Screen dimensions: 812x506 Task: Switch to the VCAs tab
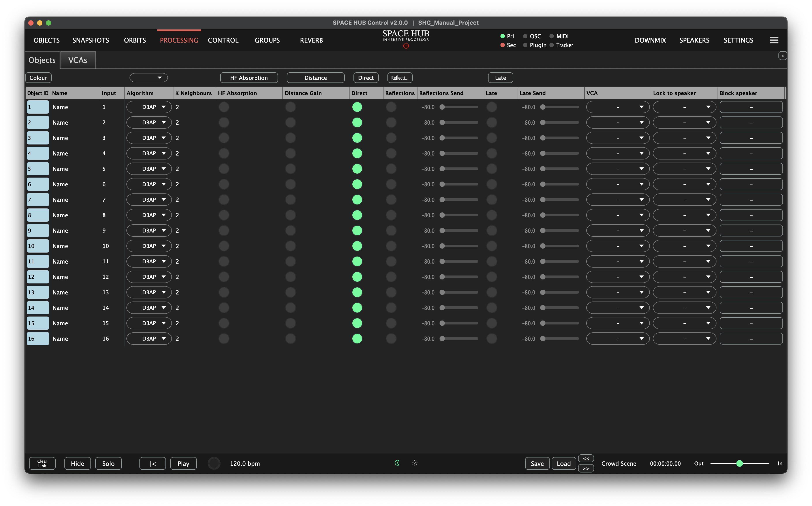pos(78,60)
